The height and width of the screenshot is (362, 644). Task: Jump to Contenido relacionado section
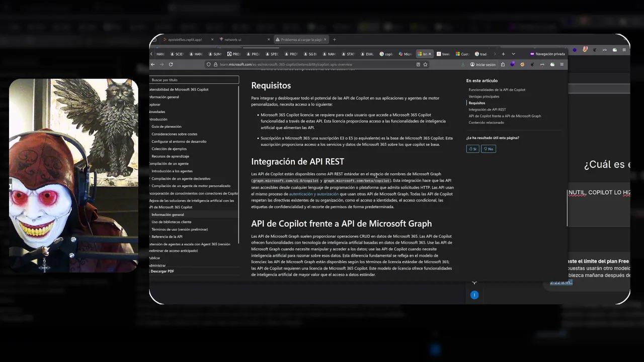click(x=486, y=122)
